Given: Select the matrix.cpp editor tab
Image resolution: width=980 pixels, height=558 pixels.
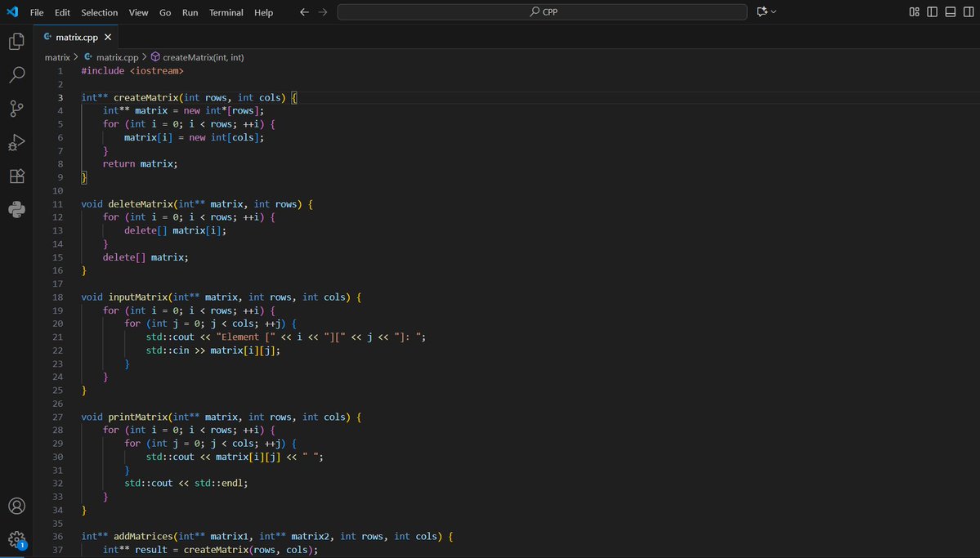Looking at the screenshot, I should pos(76,37).
